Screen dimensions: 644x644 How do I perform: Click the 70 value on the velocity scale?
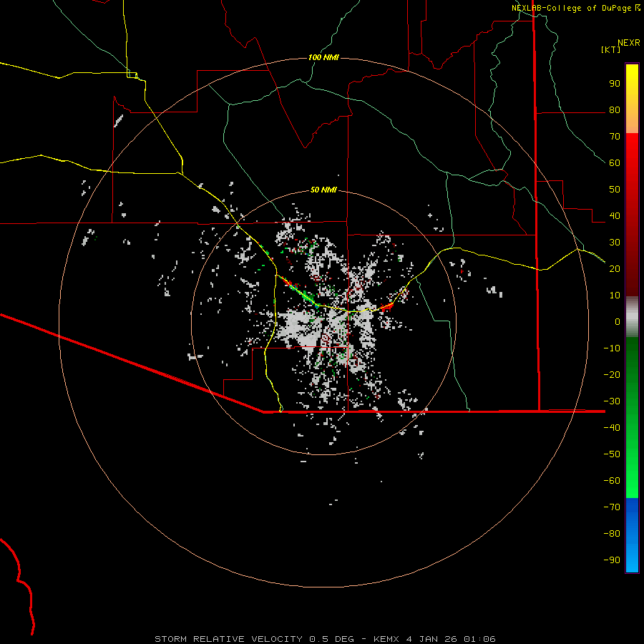click(x=615, y=137)
